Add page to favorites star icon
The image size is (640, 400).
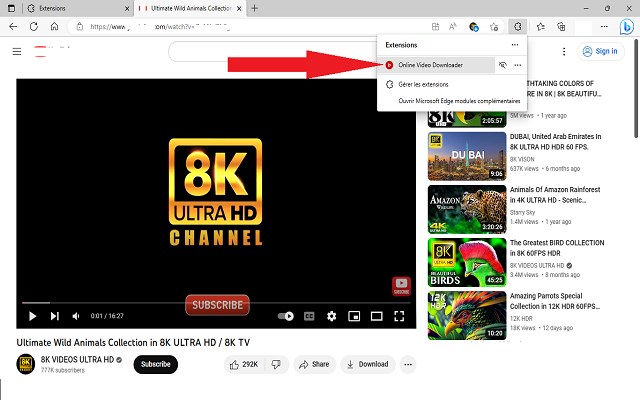pyautogui.click(x=494, y=27)
